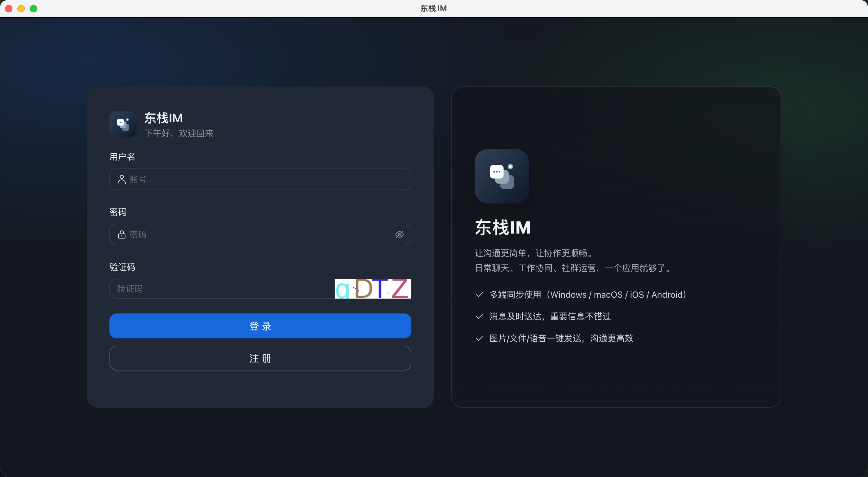Click the 图片/文件/语音一键发送 feature text
The height and width of the screenshot is (477, 868).
561,338
